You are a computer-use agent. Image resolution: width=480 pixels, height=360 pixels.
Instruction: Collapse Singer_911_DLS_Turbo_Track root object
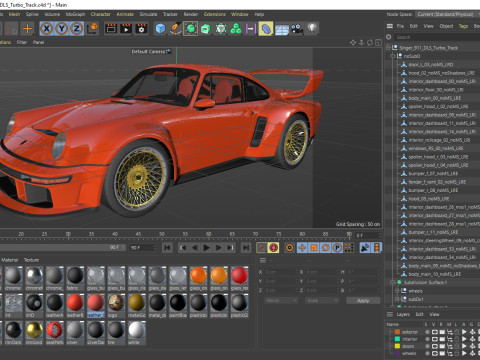[388, 48]
